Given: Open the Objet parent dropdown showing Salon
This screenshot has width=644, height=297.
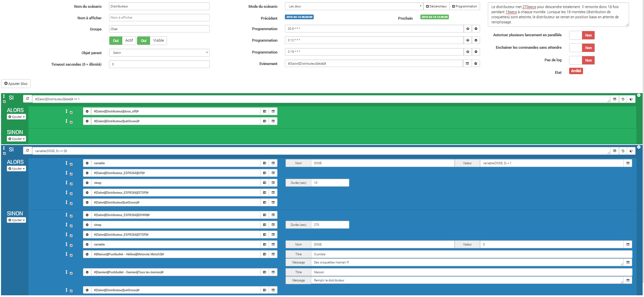Looking at the screenshot, I should (159, 53).
